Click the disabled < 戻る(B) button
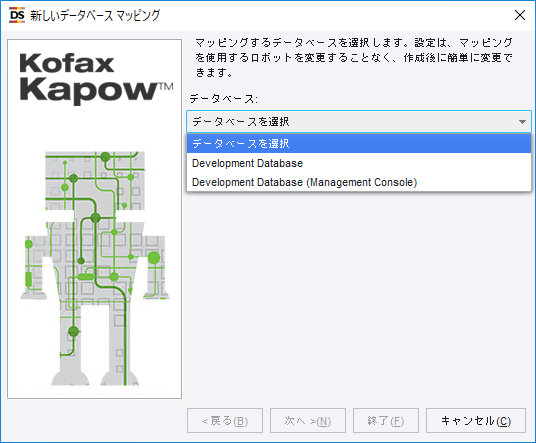Image resolution: width=536 pixels, height=443 pixels. (225, 420)
